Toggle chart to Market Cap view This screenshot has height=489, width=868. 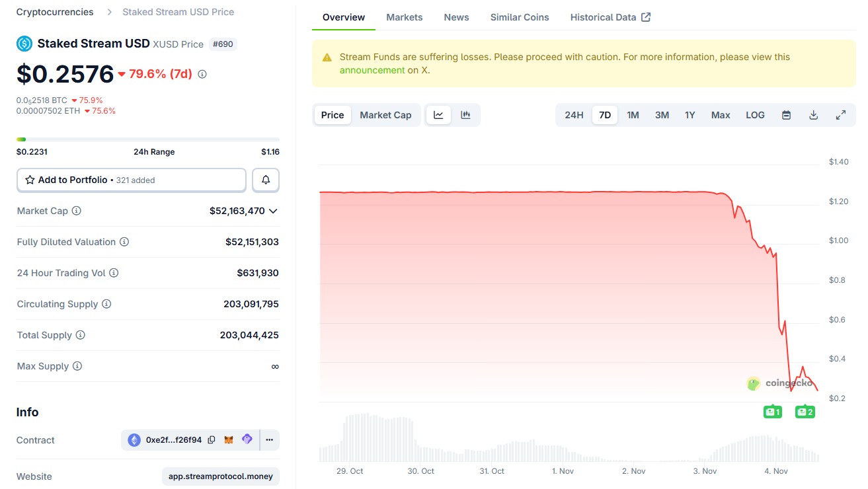click(x=385, y=115)
